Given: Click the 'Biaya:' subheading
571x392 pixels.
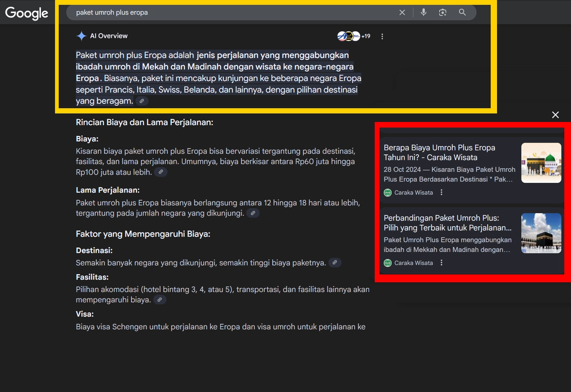Looking at the screenshot, I should [x=87, y=139].
